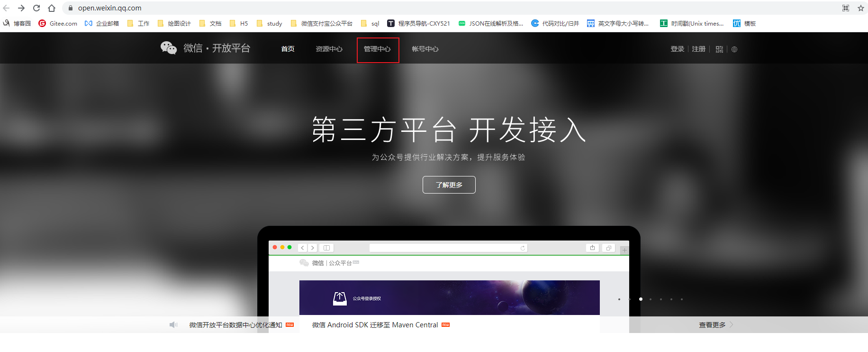
Task: Open the browser home page icon
Action: [52, 8]
